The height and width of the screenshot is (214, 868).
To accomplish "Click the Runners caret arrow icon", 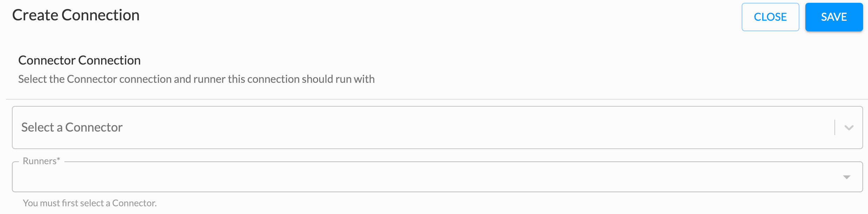I will (x=847, y=177).
